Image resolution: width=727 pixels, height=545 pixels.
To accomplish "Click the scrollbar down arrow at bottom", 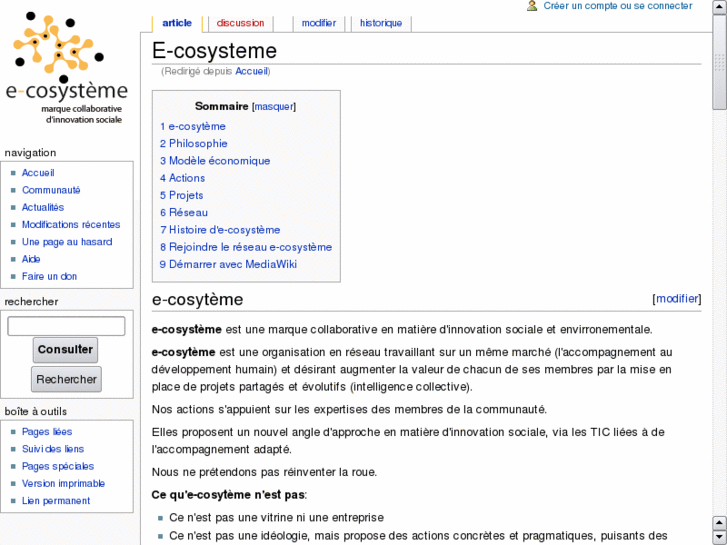I will click(720, 536).
